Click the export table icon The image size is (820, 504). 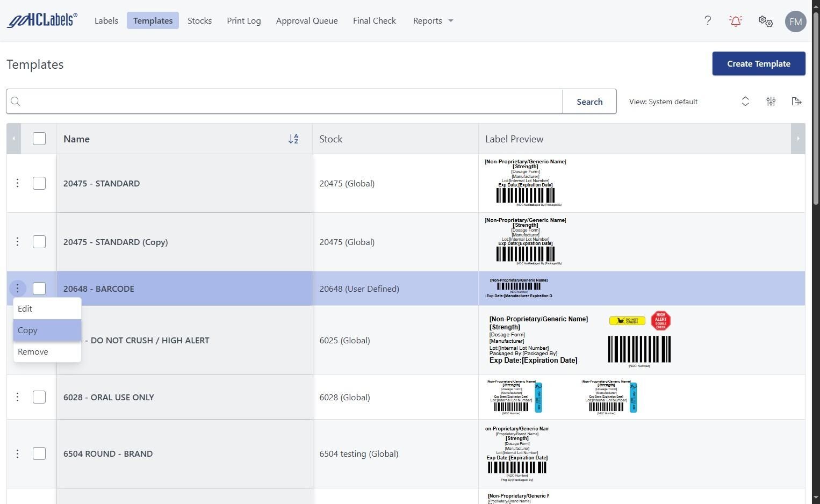796,102
